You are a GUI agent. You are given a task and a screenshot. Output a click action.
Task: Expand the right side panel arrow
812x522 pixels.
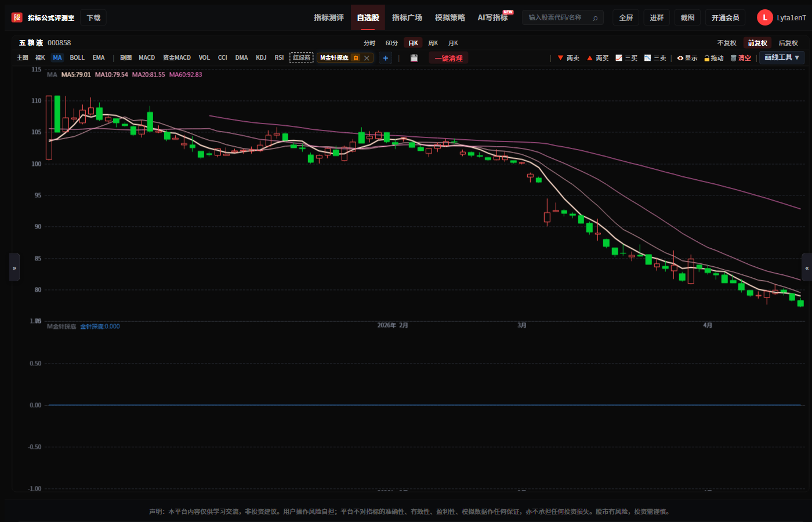807,267
